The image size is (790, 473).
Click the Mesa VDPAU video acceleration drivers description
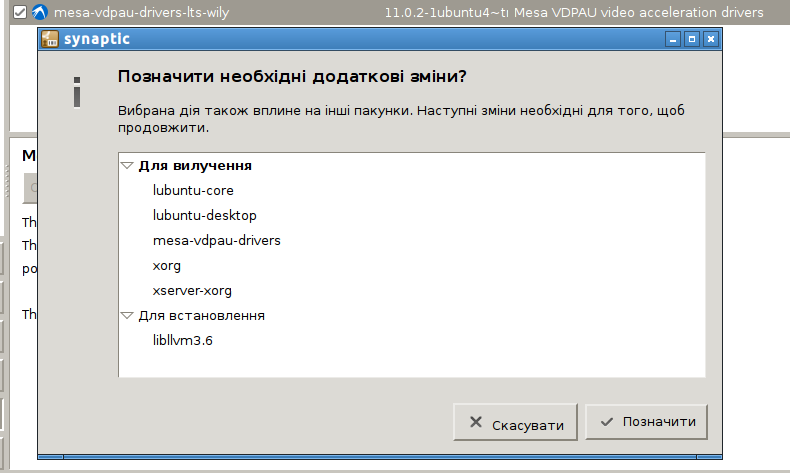point(659,13)
